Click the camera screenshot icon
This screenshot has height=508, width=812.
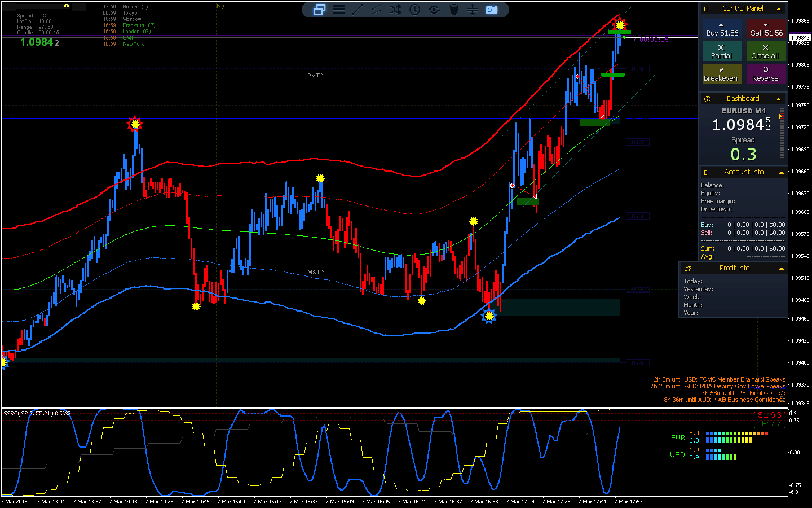tap(492, 10)
